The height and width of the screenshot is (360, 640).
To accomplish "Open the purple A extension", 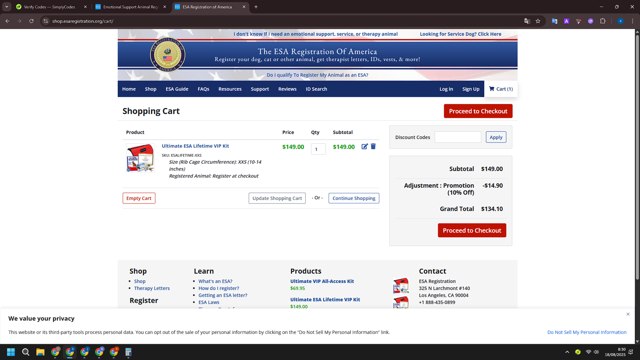I will [x=567, y=21].
